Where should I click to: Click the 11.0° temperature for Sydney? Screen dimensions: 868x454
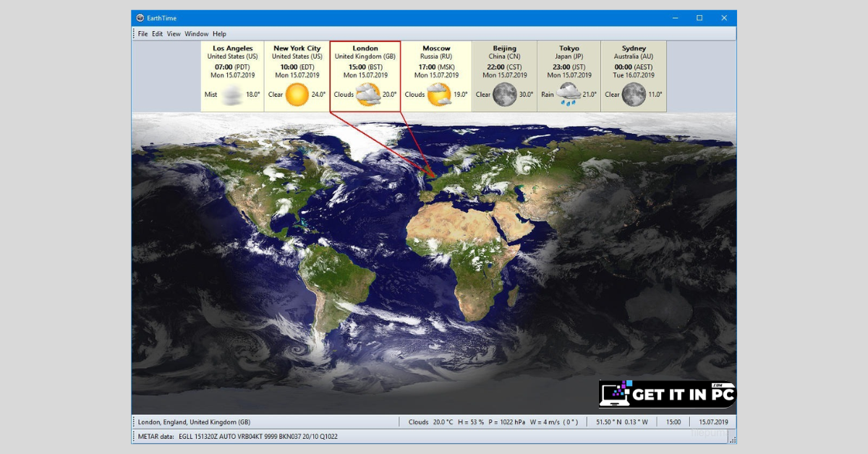point(655,95)
